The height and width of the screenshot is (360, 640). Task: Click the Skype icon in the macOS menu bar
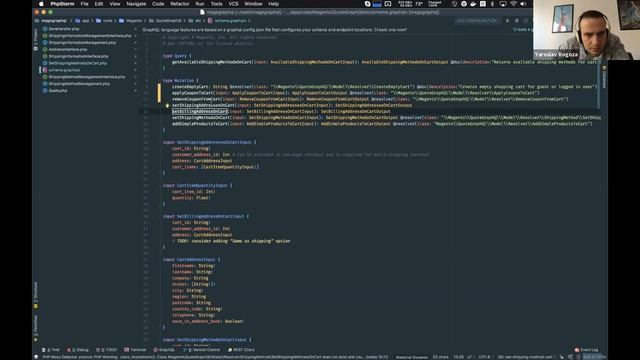click(367, 4)
